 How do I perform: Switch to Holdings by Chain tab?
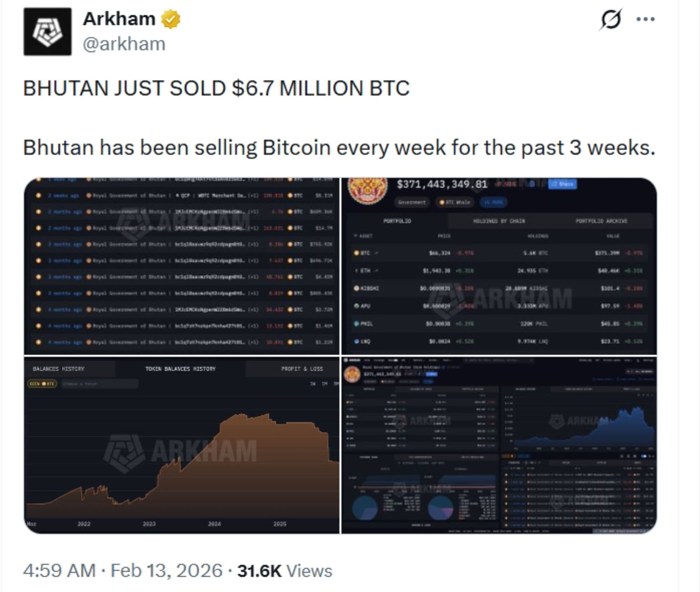pyautogui.click(x=499, y=221)
